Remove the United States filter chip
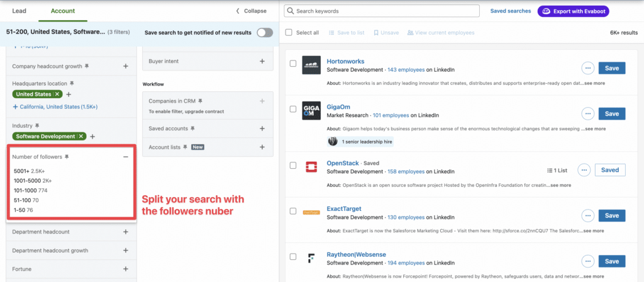 pyautogui.click(x=57, y=94)
